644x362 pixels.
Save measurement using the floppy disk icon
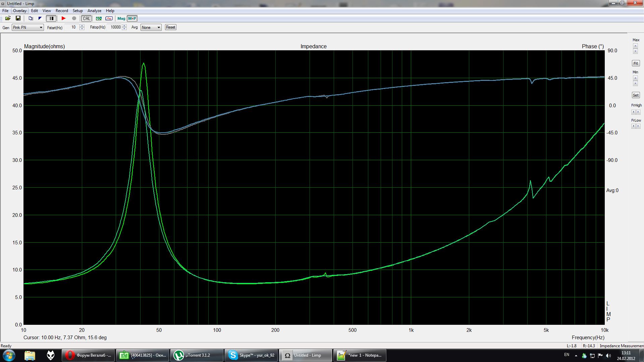[x=18, y=18]
